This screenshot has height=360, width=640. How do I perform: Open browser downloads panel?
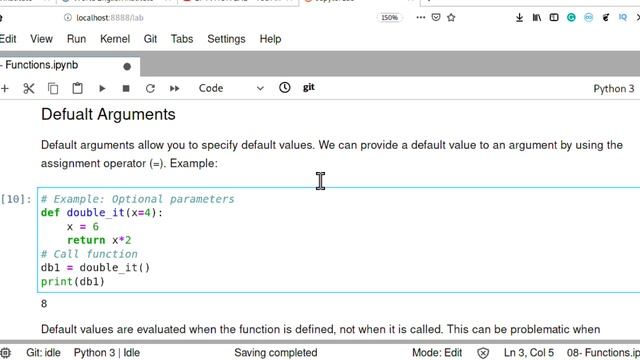click(x=519, y=18)
